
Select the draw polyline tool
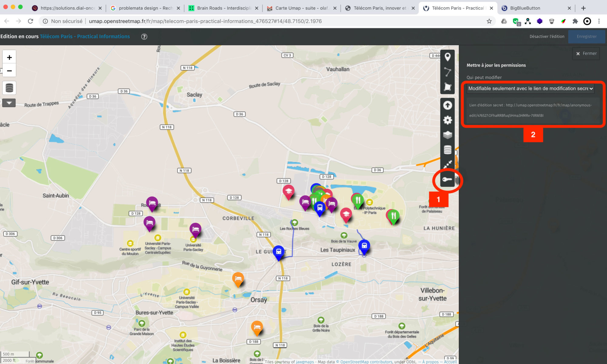pos(447,72)
